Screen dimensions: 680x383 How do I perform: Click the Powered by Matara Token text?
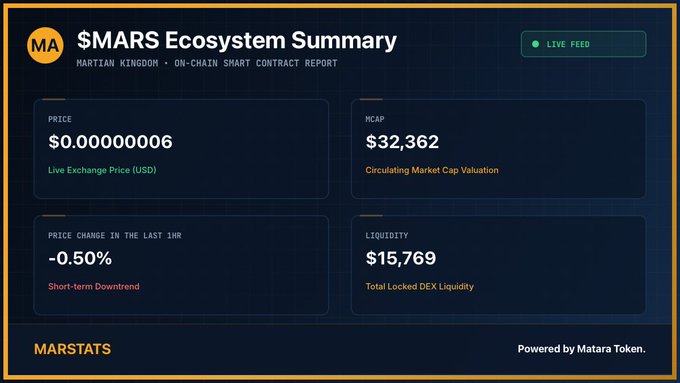pos(582,349)
